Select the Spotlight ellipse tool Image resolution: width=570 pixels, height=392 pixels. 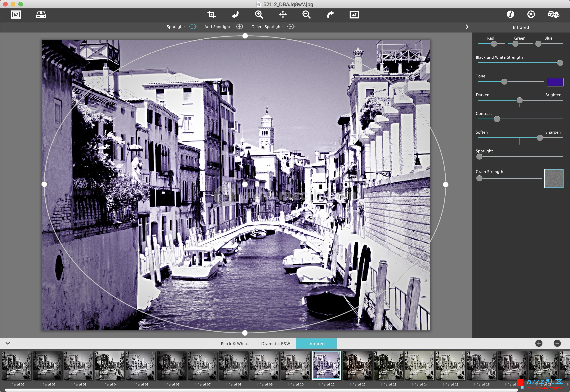[x=193, y=27]
